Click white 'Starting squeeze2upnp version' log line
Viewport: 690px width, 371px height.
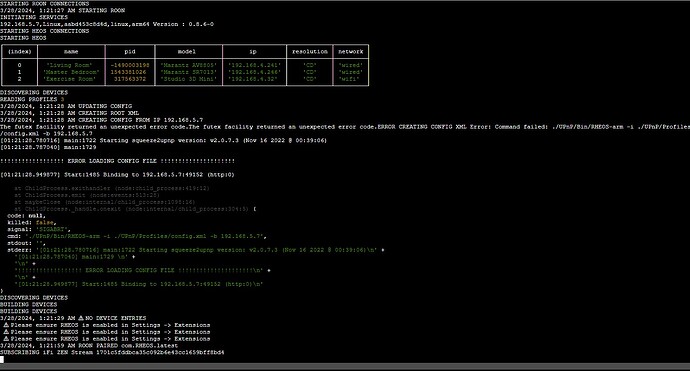pyautogui.click(x=163, y=140)
